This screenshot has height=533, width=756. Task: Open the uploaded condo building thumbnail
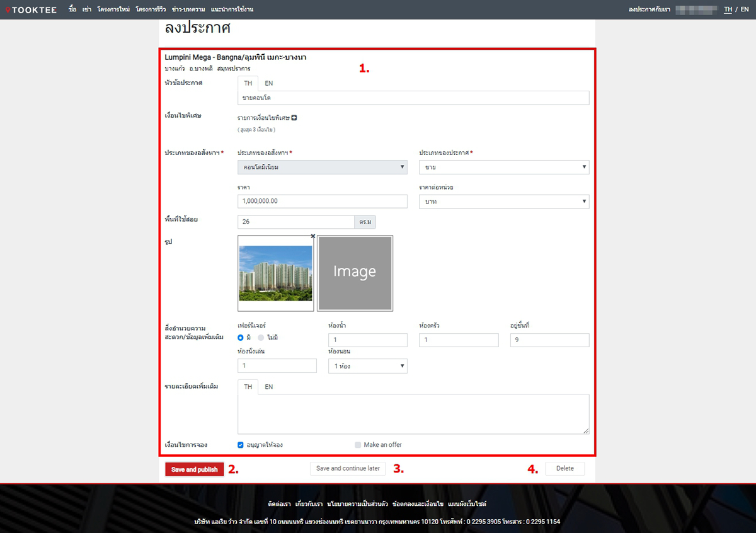coord(275,273)
